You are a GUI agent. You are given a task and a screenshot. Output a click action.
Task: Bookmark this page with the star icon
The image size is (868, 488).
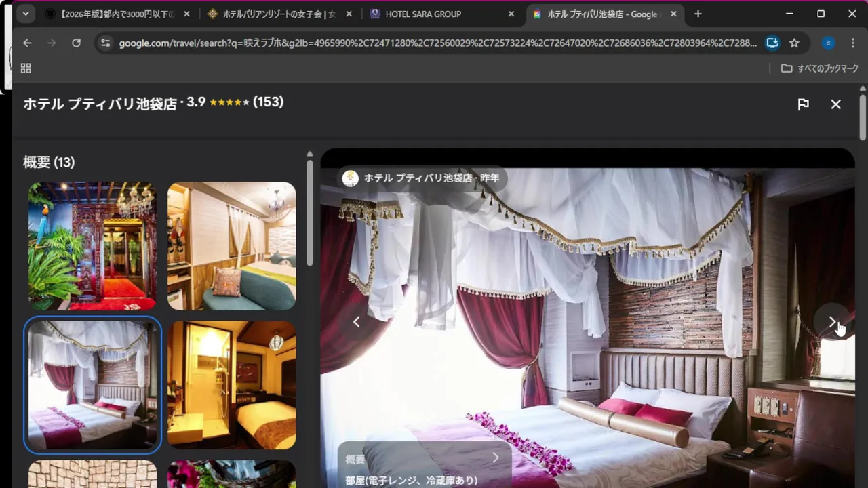794,43
